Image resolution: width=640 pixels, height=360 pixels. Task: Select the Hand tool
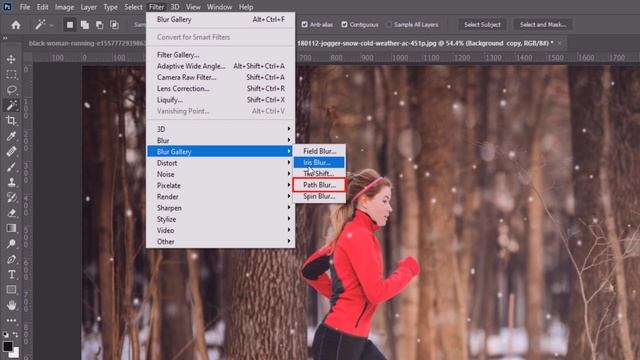tap(11, 305)
